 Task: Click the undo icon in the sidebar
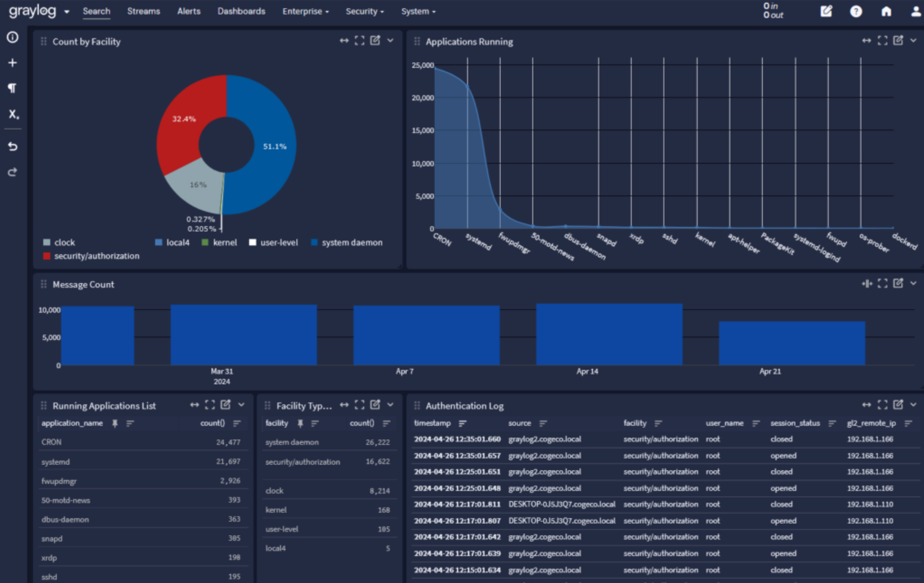point(12,146)
